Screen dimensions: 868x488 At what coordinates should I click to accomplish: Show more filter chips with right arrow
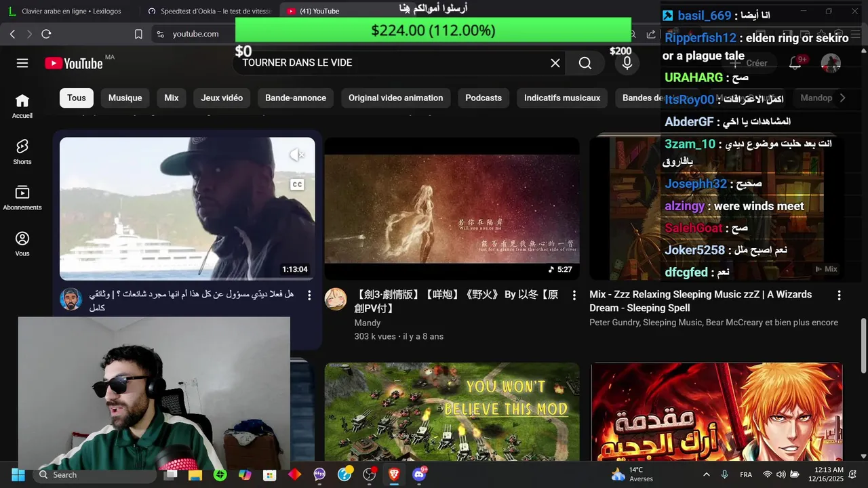(842, 98)
